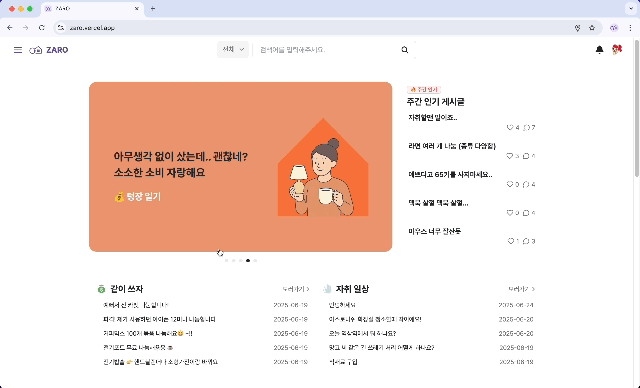Click comment icon under 라면 여러 개 나눔
Viewport: 640px width, 388px height.
(x=526, y=156)
